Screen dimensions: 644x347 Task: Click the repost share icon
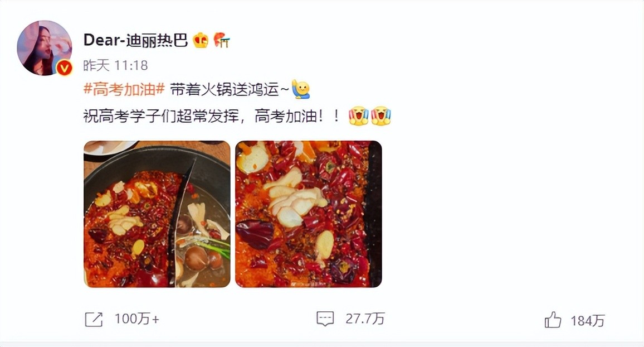pyautogui.click(x=94, y=320)
